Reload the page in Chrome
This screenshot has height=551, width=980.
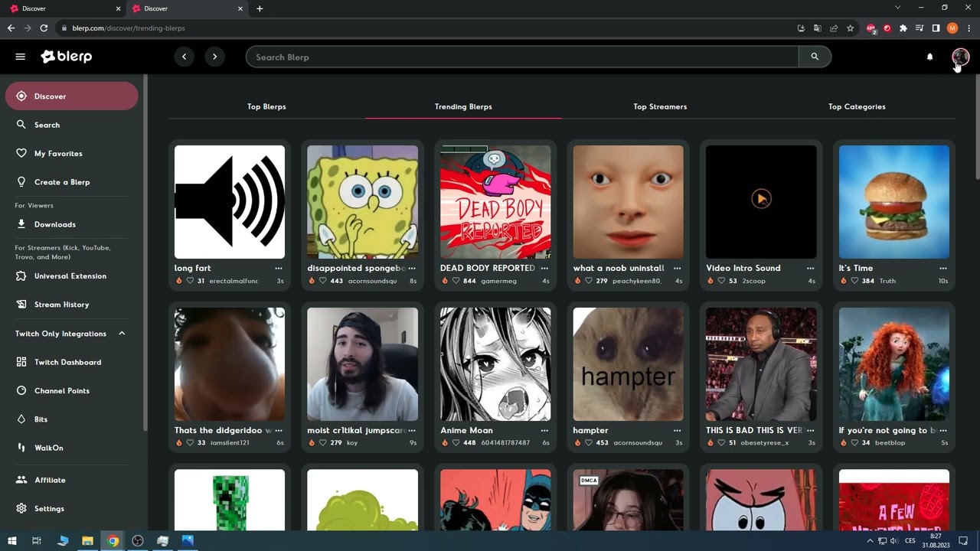[x=44, y=28]
